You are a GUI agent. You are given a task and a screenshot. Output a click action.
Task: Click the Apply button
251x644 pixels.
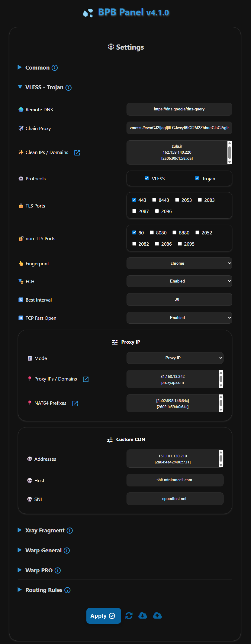point(104,616)
